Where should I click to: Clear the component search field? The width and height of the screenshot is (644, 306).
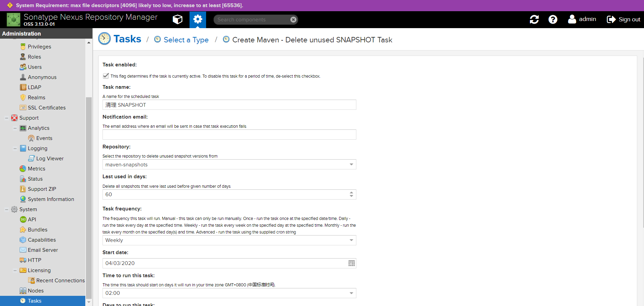[293, 20]
